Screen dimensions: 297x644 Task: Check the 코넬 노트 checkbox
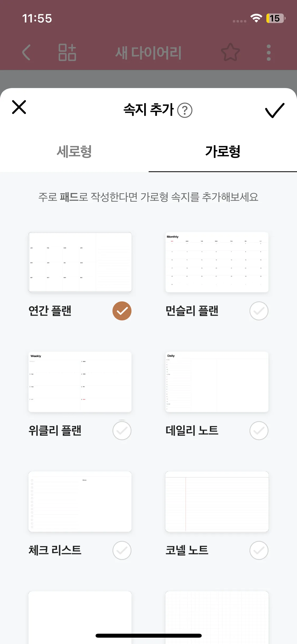pos(259,550)
